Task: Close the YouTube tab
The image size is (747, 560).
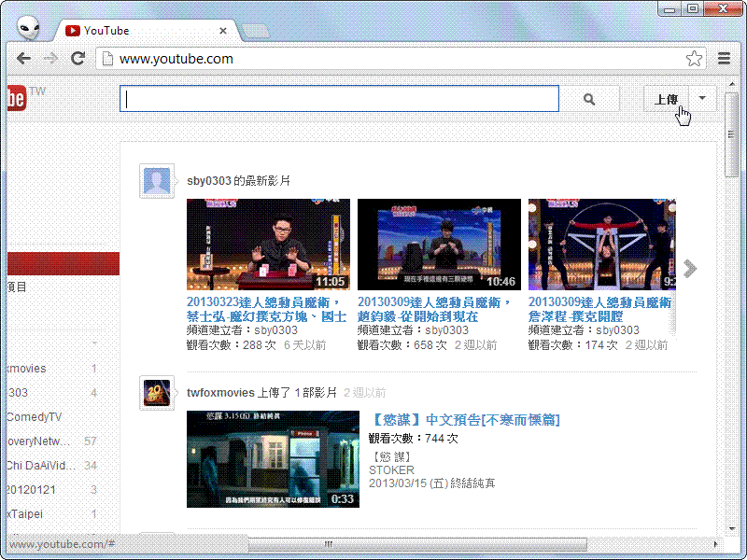Action: (x=223, y=31)
